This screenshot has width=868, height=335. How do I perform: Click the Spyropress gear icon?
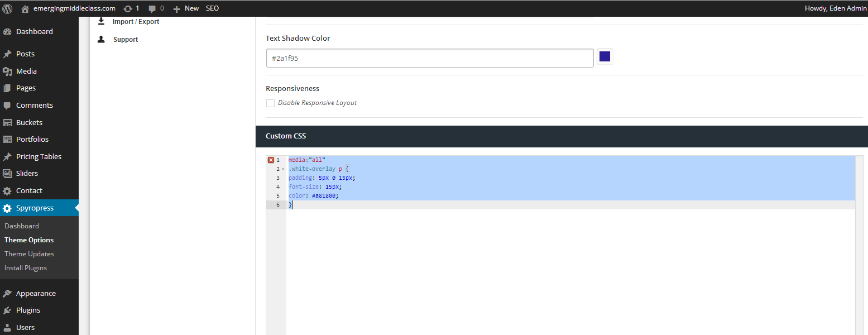click(10, 207)
